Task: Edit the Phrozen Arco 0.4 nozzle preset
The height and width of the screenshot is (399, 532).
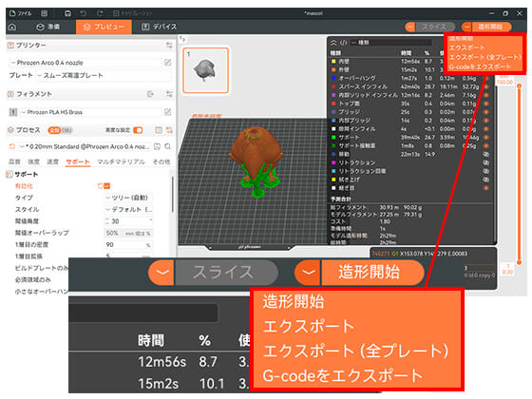Action: (167, 63)
